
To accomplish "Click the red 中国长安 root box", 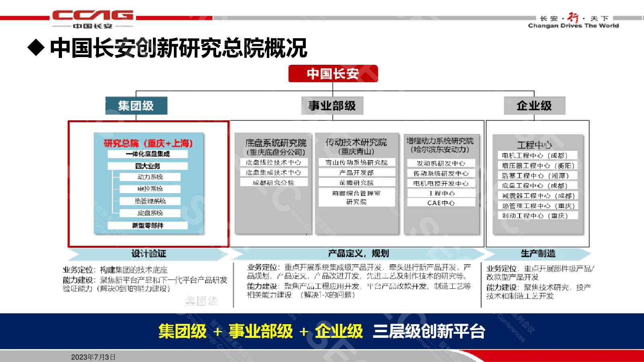I will pyautogui.click(x=333, y=74).
